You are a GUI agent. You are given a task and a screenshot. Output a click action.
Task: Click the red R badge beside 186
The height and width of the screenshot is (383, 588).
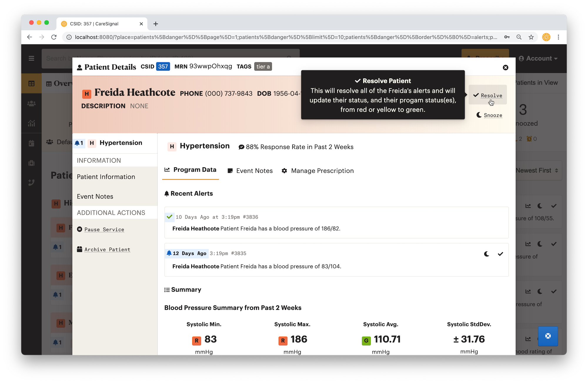[283, 340]
